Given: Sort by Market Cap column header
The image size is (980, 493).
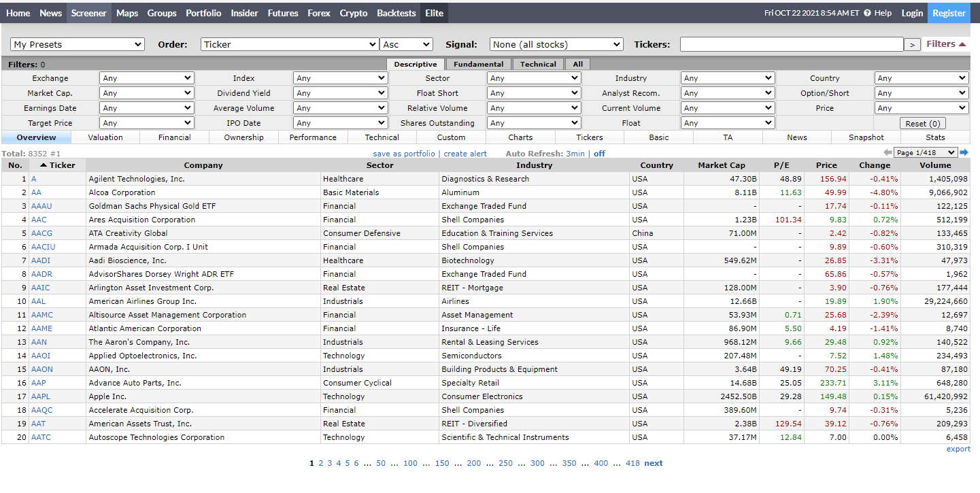Looking at the screenshot, I should (722, 165).
